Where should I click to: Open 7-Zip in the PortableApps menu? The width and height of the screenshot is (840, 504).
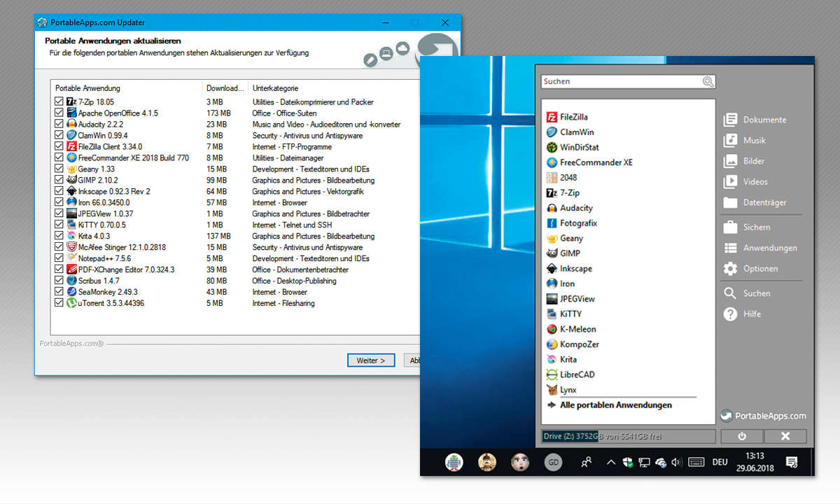(563, 192)
